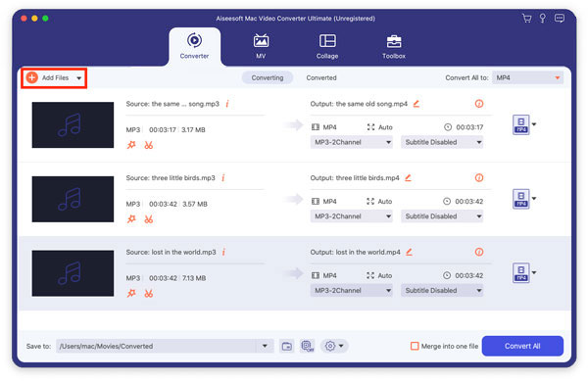Click the Convert All button

[x=522, y=346]
